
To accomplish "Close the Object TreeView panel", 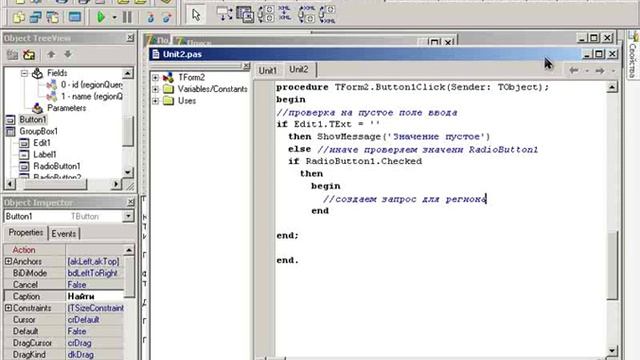I will pos(130,38).
